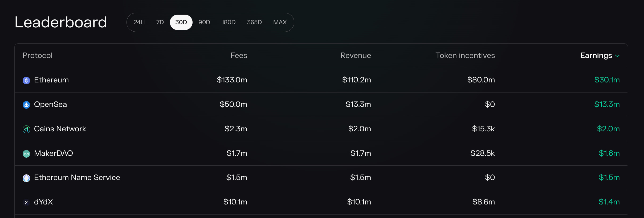Click Gains Network revenue $2.0m
This screenshot has width=644, height=218.
[360, 129]
